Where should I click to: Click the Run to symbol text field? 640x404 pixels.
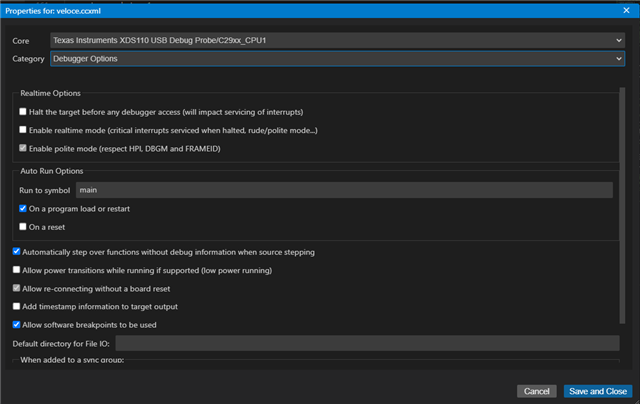[x=343, y=190]
